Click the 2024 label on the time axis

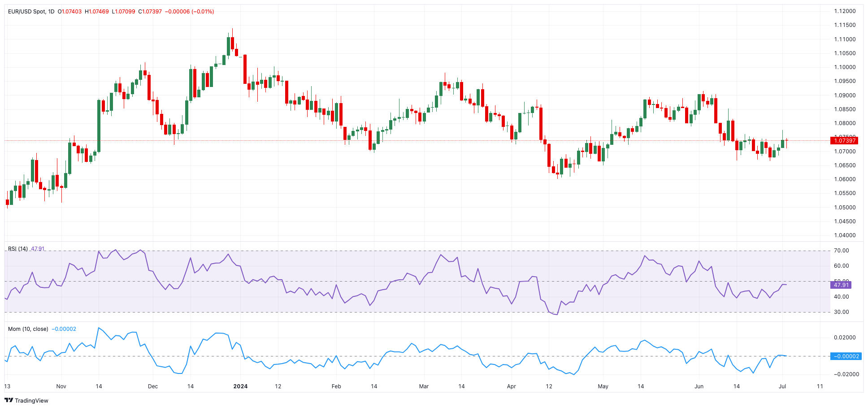click(240, 386)
